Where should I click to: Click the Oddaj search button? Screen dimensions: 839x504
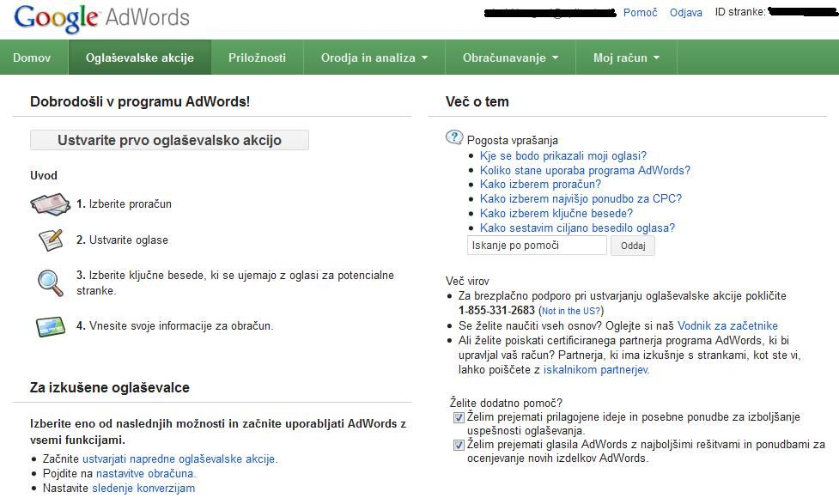(x=632, y=246)
